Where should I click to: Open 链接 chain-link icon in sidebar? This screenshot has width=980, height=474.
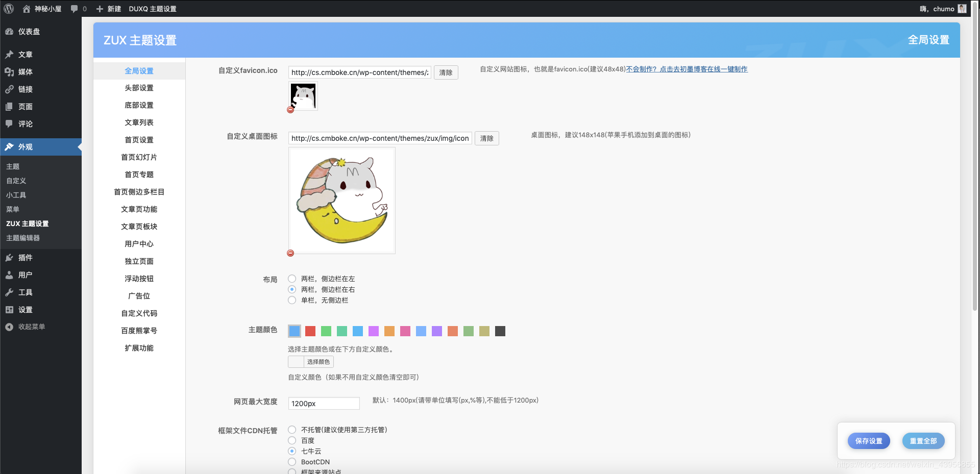coord(9,89)
